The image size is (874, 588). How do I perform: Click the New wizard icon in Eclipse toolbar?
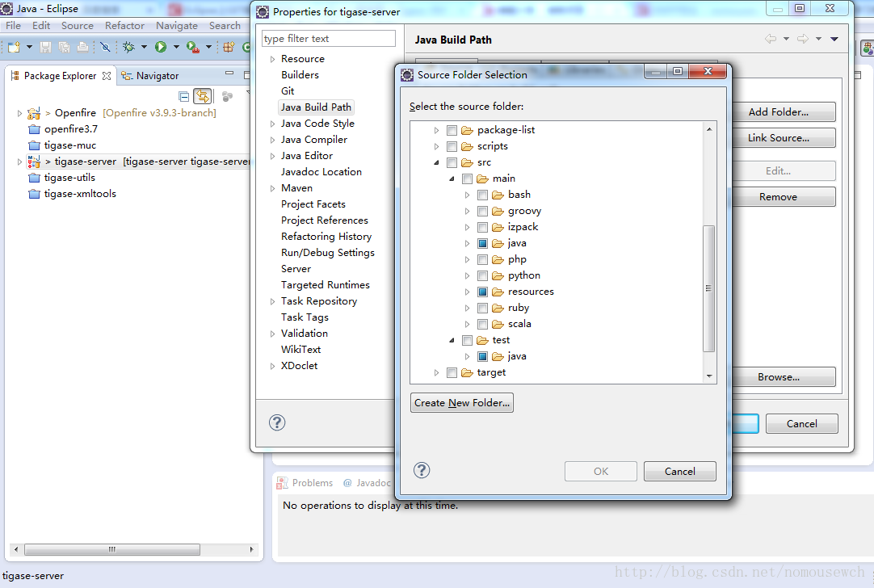pyautogui.click(x=14, y=48)
